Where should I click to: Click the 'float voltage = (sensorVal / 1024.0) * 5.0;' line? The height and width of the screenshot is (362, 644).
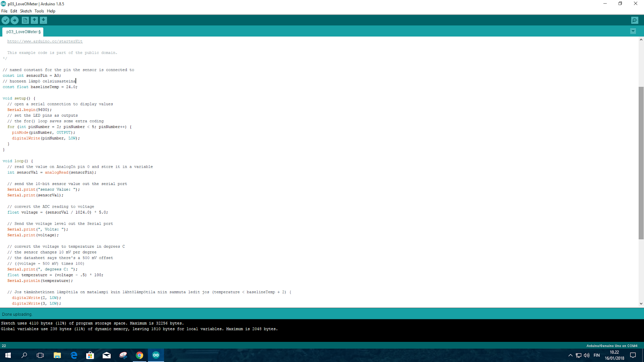[x=58, y=212]
